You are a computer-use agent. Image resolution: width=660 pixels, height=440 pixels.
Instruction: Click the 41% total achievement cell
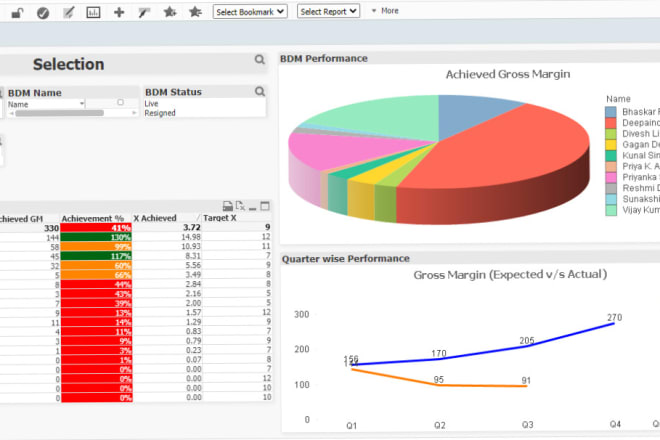[96, 228]
